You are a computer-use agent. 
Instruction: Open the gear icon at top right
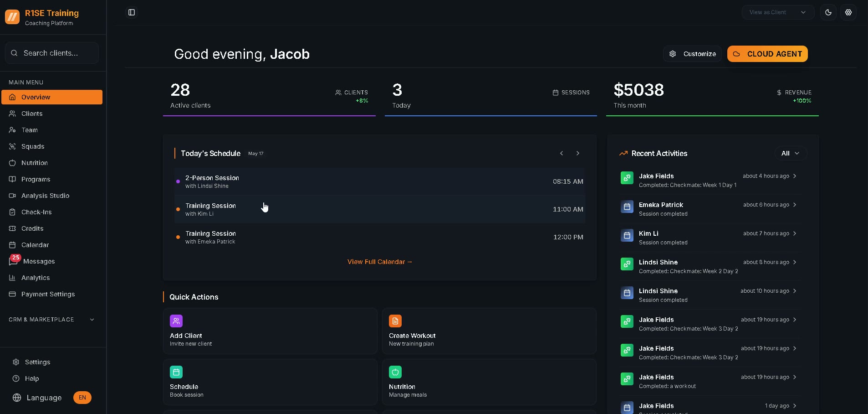848,12
